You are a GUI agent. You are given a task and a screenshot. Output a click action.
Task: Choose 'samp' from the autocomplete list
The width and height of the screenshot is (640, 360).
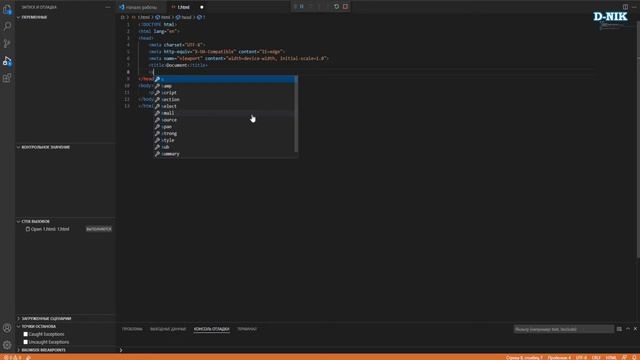[x=225, y=86]
